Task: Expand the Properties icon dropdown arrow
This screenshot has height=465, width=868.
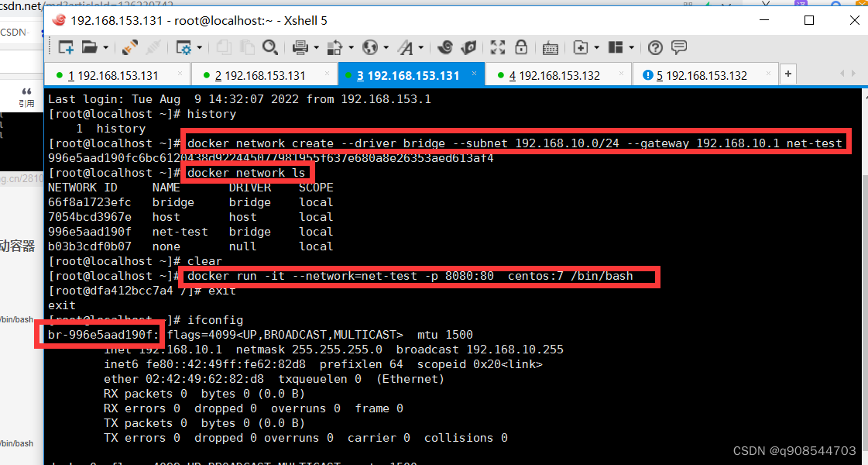Action: click(199, 48)
